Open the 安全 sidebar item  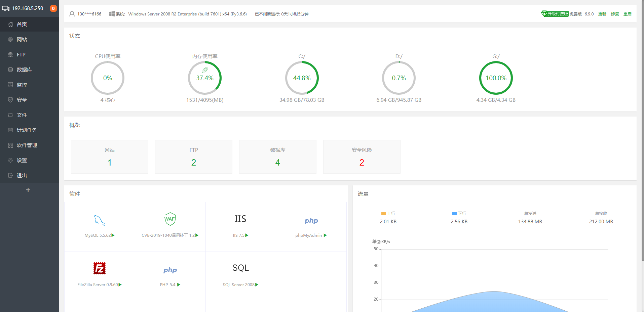pos(30,100)
